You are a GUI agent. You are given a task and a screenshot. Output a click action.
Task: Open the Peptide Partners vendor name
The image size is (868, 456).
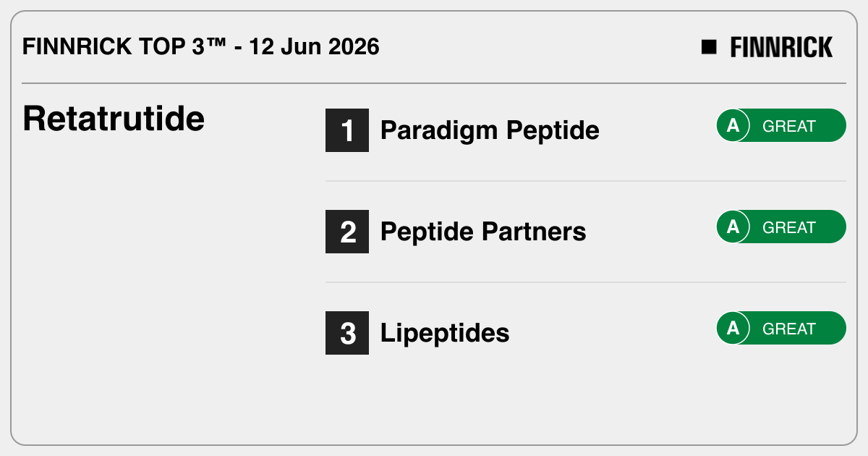(x=483, y=232)
